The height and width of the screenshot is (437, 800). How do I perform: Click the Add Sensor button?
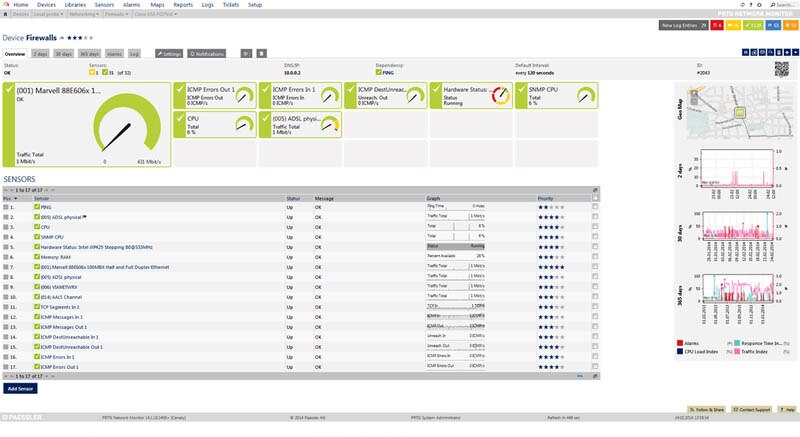tap(20, 389)
